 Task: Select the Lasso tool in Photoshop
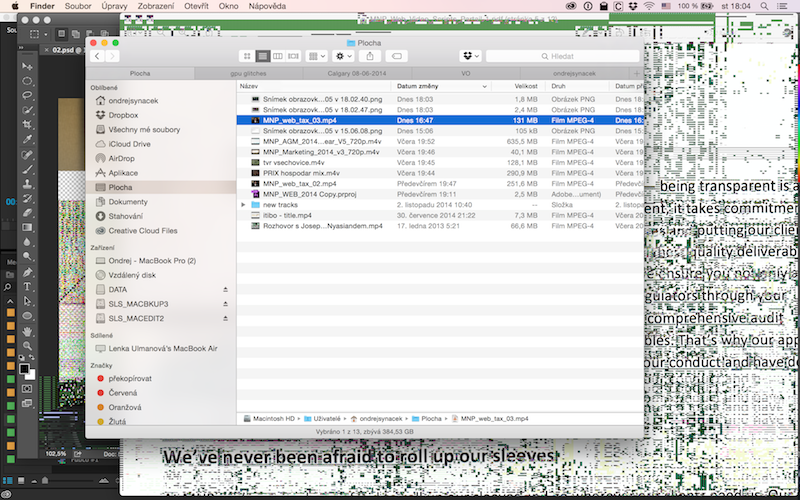pyautogui.click(x=27, y=95)
